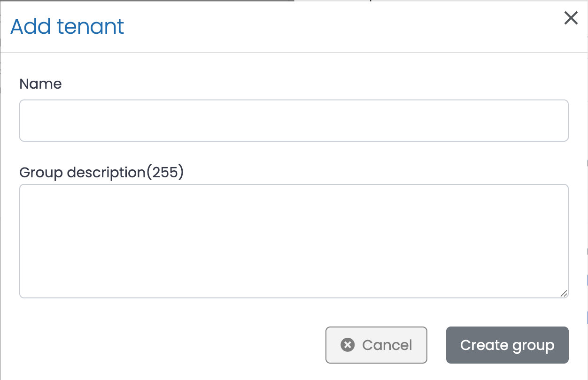Click the diagonal-lines grip at textarea corner
The image size is (588, 380).
tap(564, 293)
